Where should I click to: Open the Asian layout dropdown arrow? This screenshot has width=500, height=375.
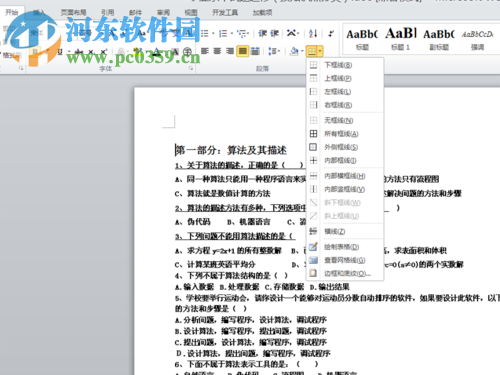pos(298,33)
